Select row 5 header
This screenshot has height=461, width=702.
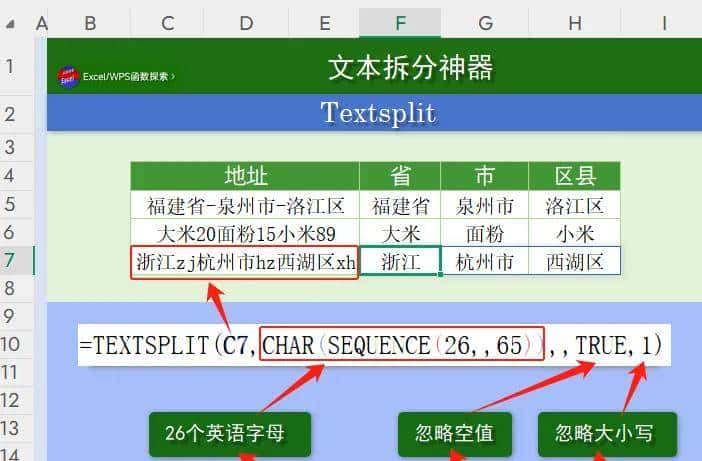pos(16,204)
